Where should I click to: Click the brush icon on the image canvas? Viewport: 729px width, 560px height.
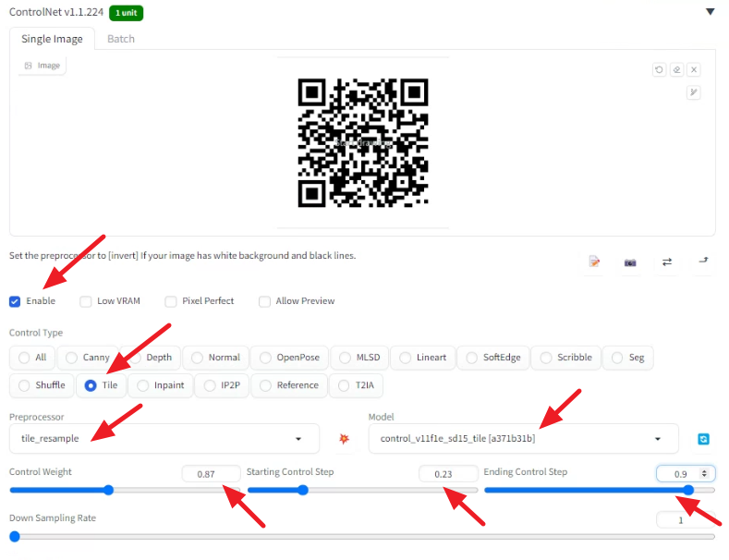694,92
